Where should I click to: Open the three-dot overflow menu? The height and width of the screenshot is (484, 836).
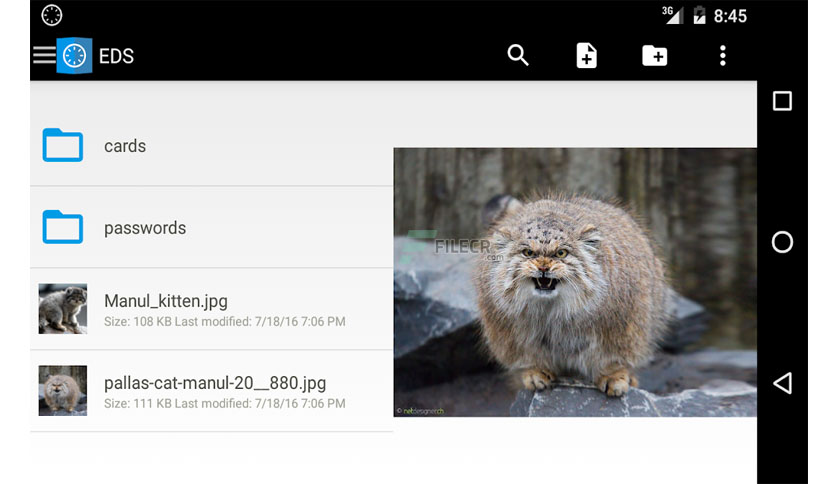click(x=722, y=55)
